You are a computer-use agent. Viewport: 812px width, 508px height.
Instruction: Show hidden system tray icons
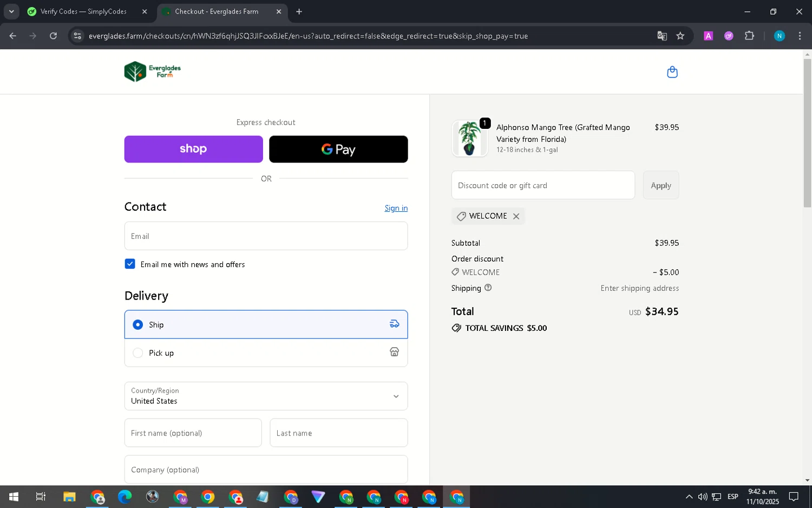coord(689,497)
